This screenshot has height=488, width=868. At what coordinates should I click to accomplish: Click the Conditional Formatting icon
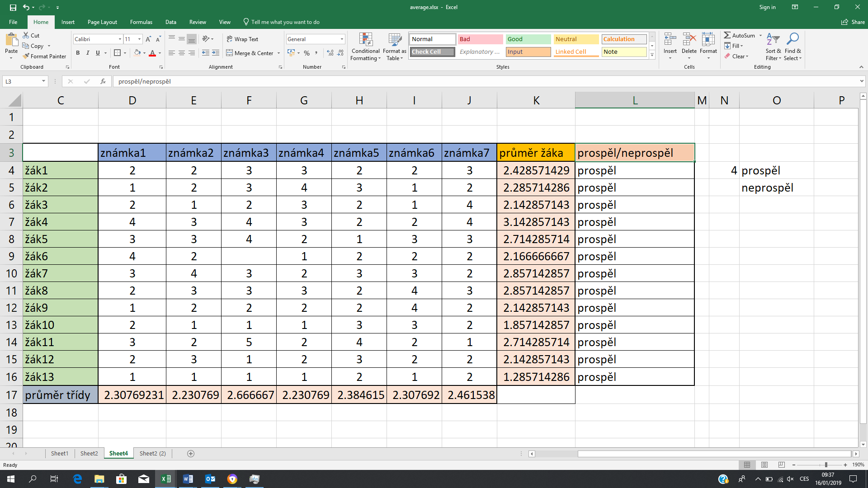click(x=365, y=40)
